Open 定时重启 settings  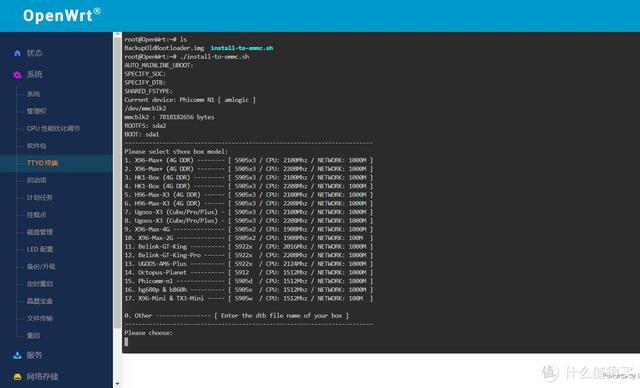coord(40,284)
